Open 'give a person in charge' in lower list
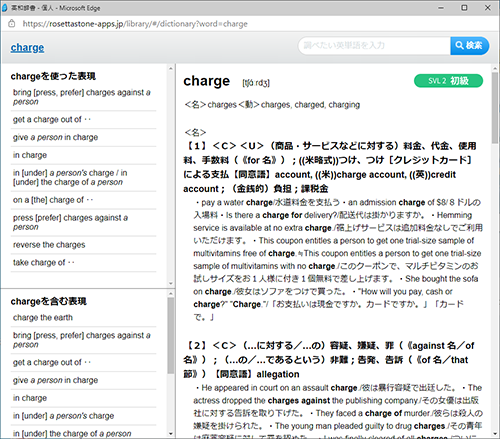This screenshot has height=439, width=500. click(83, 380)
